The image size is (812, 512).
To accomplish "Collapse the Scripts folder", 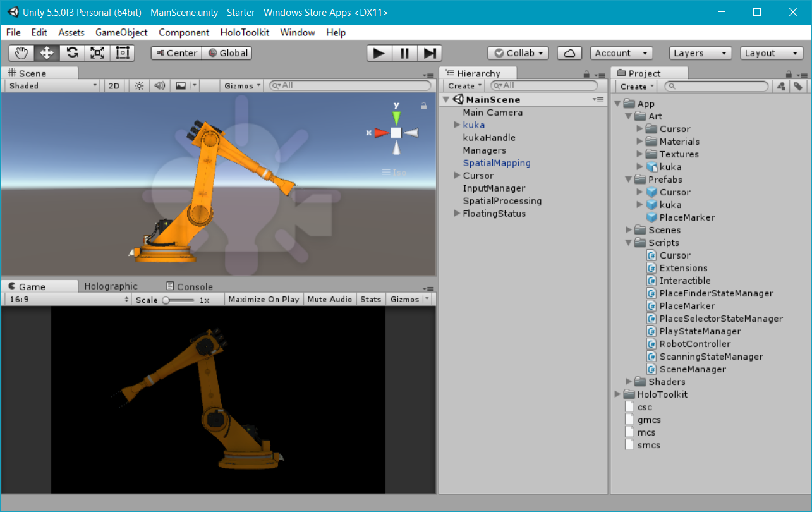I will pos(629,243).
